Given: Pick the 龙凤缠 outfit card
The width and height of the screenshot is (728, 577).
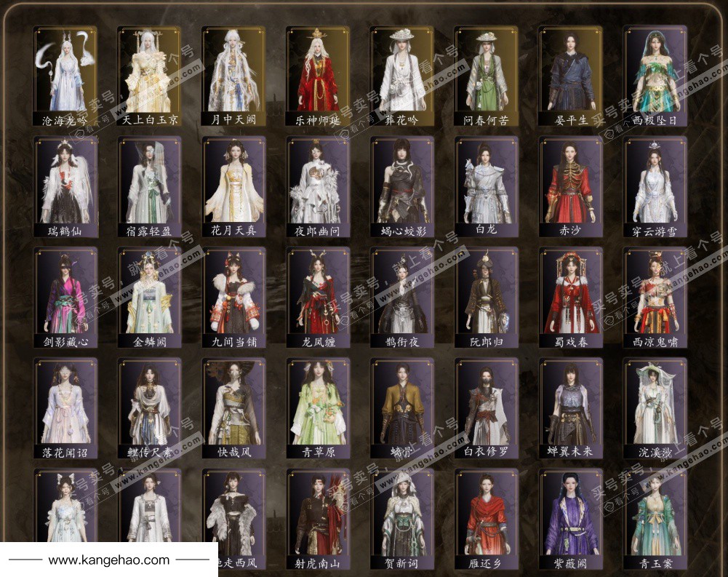Looking at the screenshot, I should (318, 298).
